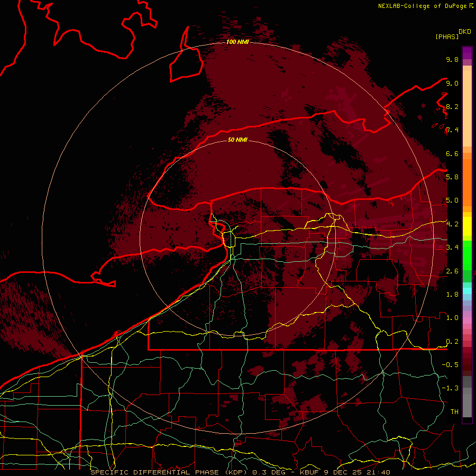Pick the purple segment atop the color bar
The image size is (476, 476).
(467, 53)
